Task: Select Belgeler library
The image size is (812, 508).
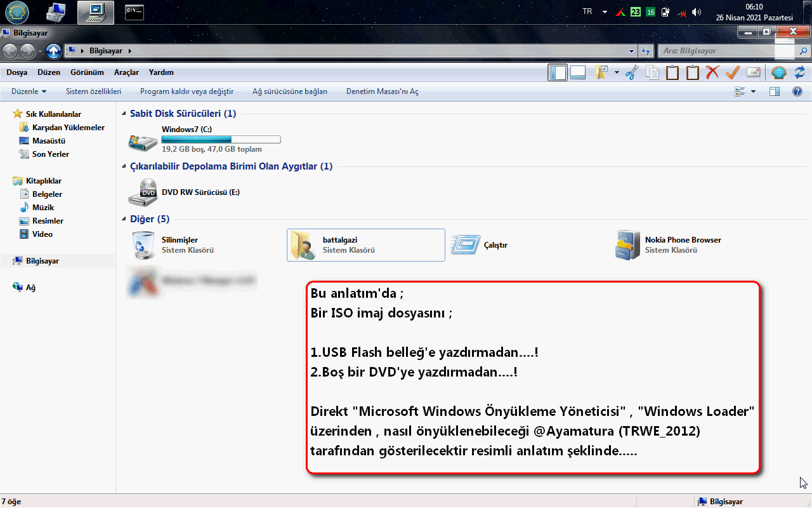Action: [47, 194]
